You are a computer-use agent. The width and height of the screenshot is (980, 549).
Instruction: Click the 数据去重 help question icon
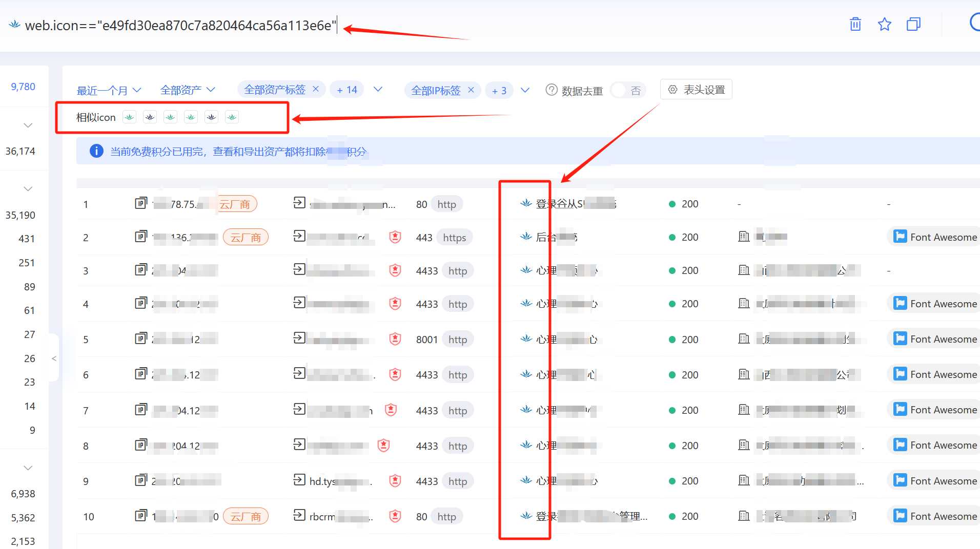coord(552,90)
